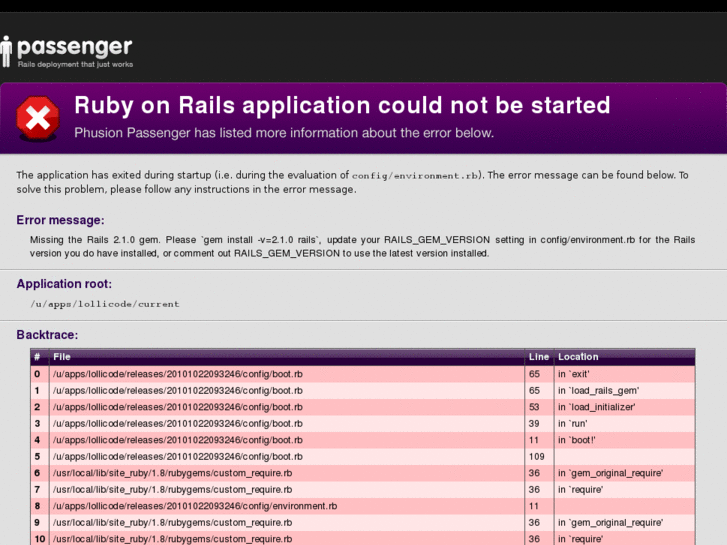
Task: Click the 'Error message:' heading
Action: [x=60, y=220]
